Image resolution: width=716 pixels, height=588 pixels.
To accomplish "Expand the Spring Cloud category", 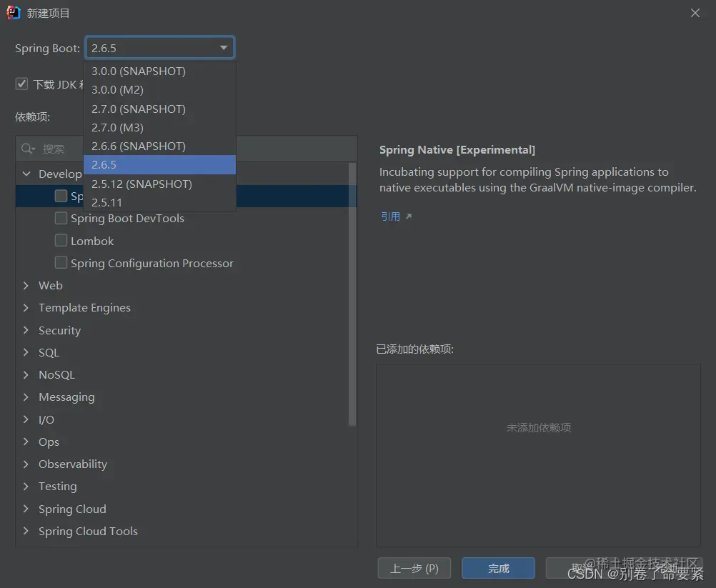I will tap(26, 509).
